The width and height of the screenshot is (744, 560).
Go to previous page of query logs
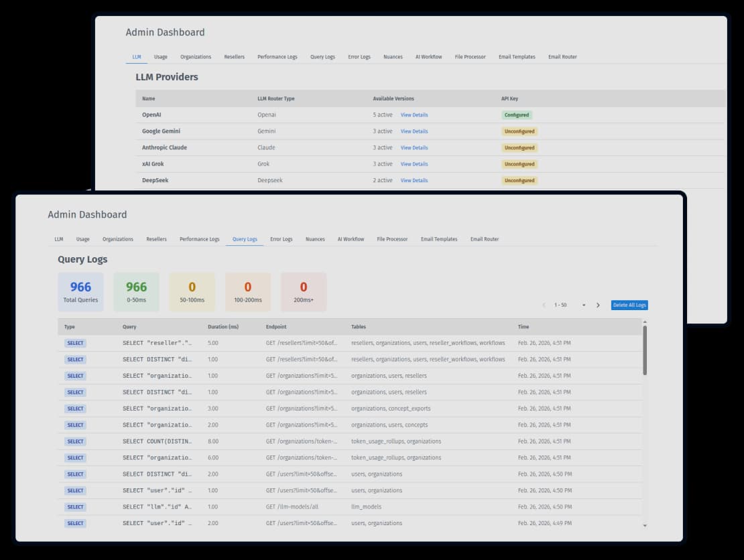pos(544,305)
